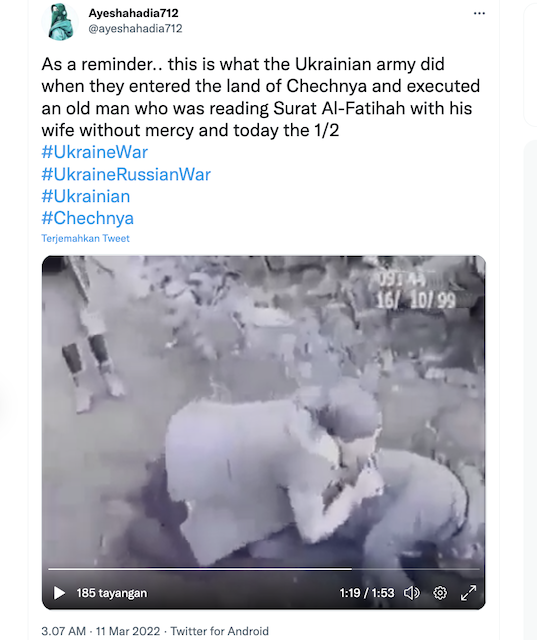Play the video with the play button

pyautogui.click(x=59, y=593)
